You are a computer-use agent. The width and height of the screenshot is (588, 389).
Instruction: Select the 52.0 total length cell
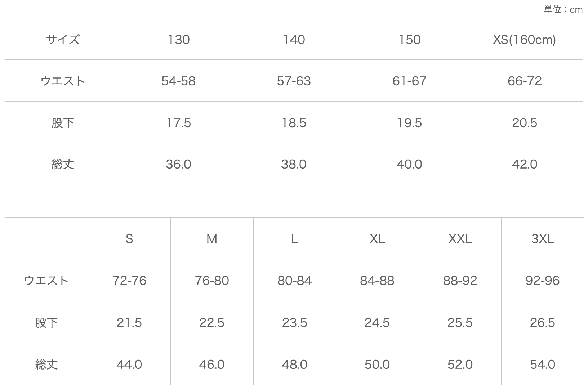click(x=460, y=365)
